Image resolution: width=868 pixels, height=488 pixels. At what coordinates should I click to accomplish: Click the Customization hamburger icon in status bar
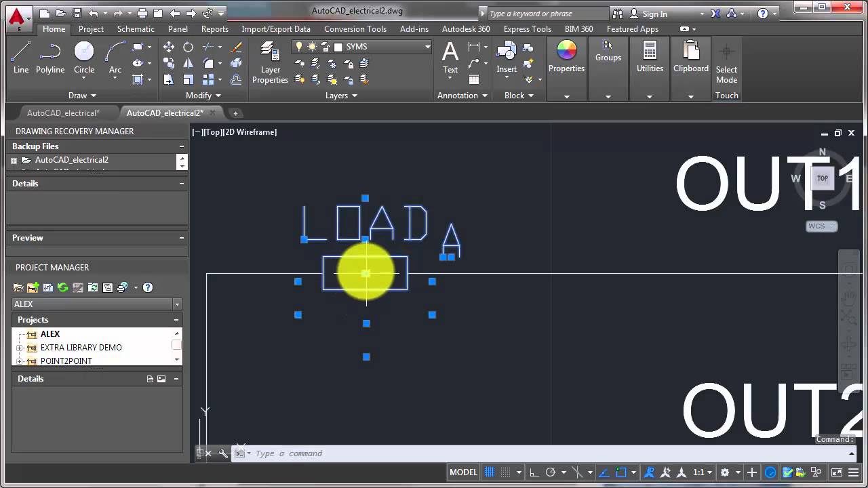[854, 472]
